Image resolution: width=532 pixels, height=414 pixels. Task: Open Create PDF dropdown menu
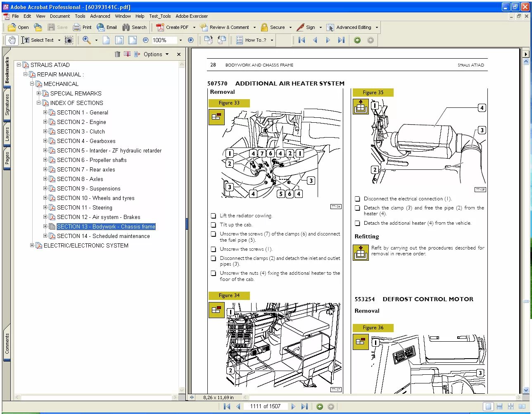pyautogui.click(x=194, y=27)
